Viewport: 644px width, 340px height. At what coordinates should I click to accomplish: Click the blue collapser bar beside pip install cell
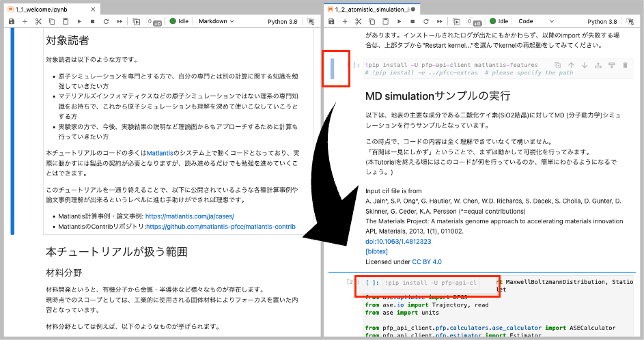[x=332, y=68]
